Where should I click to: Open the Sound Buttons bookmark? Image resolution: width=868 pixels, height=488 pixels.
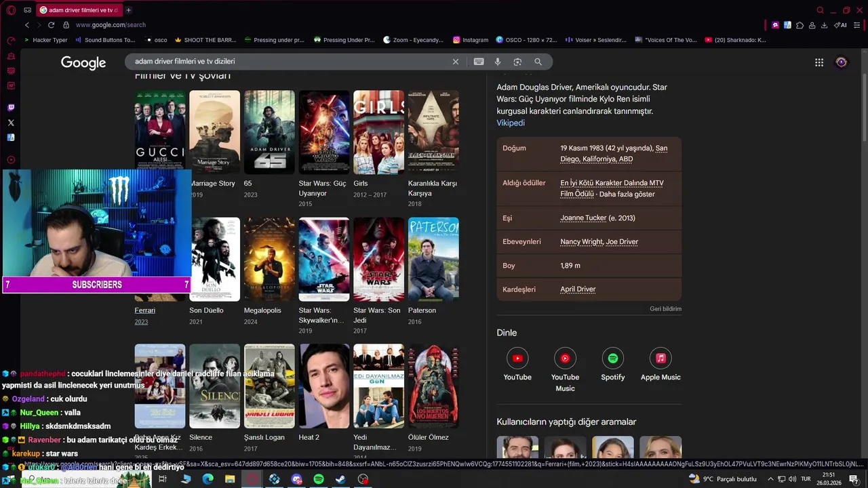[105, 40]
